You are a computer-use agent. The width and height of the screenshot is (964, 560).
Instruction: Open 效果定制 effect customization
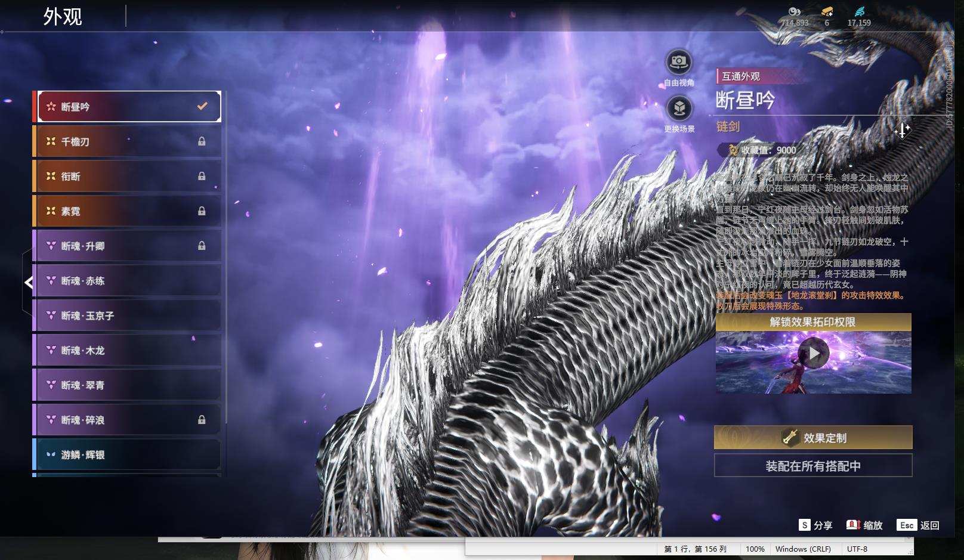coord(813,438)
